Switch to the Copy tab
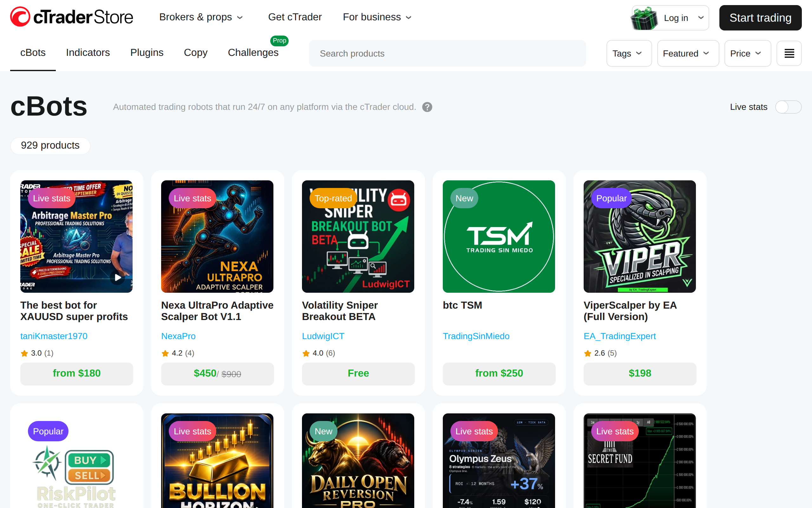Screen dimensions: 812x508 click(196, 53)
